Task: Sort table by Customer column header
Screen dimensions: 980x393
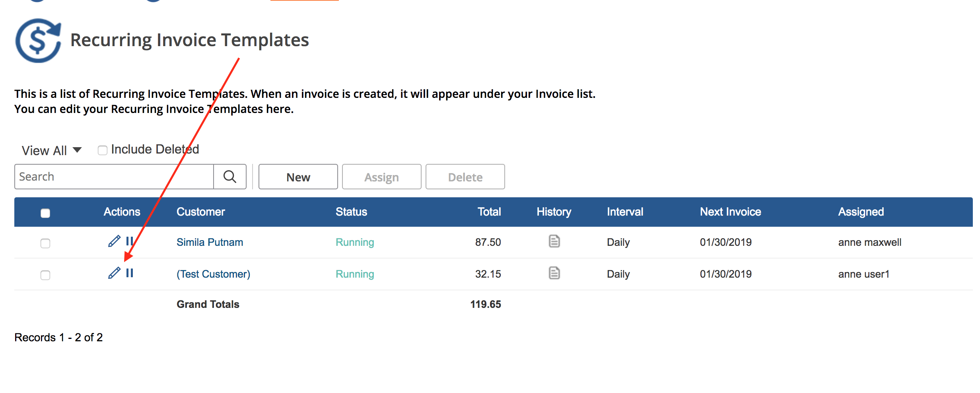Action: tap(200, 212)
